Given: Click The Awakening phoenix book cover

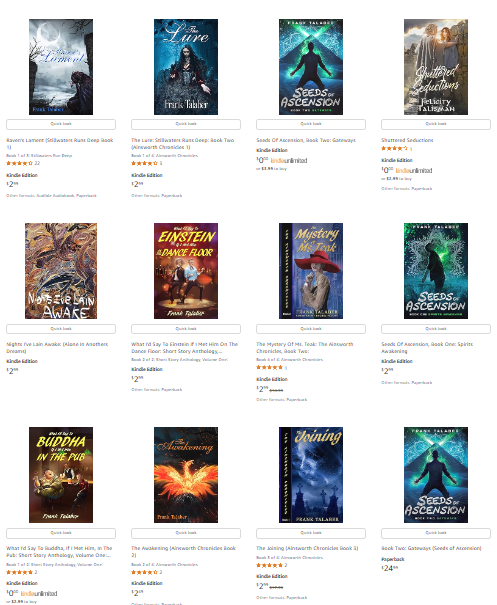Looking at the screenshot, I should click(x=186, y=475).
